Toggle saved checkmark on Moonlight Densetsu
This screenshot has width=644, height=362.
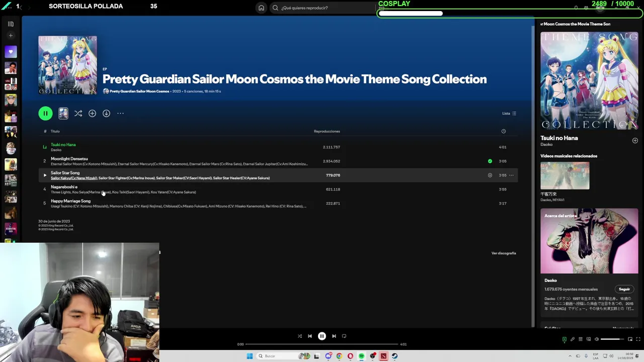coord(490,161)
